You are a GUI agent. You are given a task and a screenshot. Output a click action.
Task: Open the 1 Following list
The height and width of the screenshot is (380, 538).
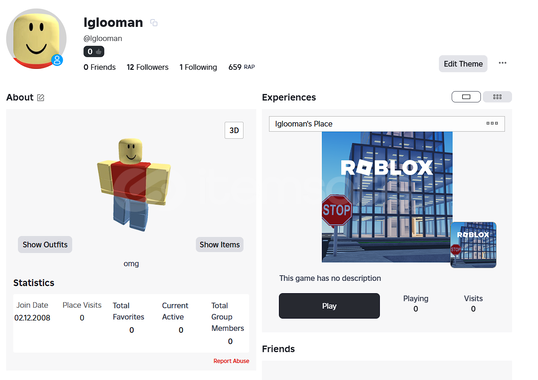pos(198,67)
